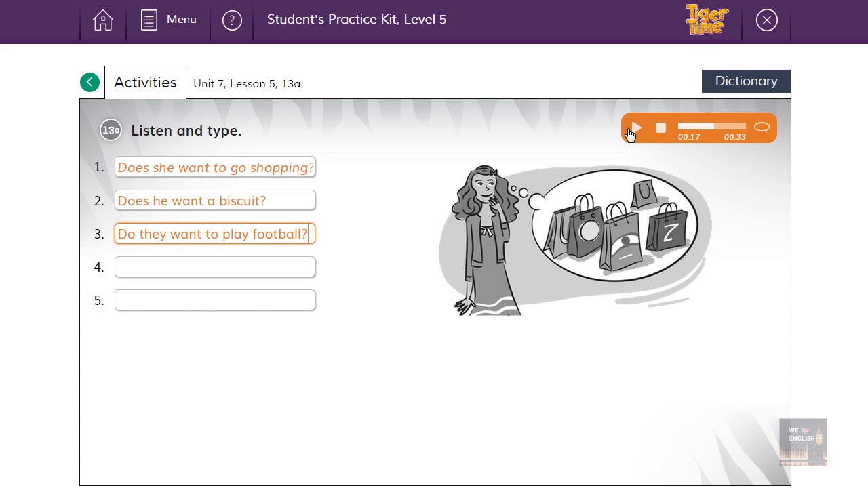868x488 pixels.
Task: Open the Menu list icon
Action: click(149, 20)
